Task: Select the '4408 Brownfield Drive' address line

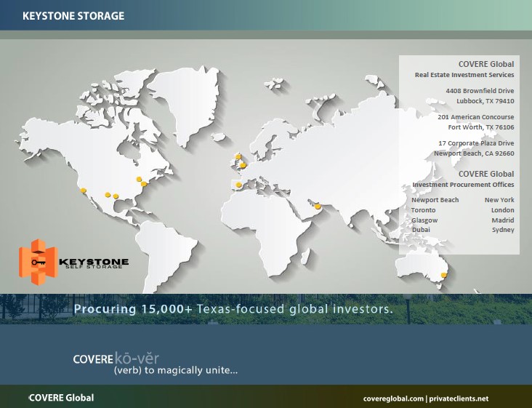Action: tap(480, 91)
